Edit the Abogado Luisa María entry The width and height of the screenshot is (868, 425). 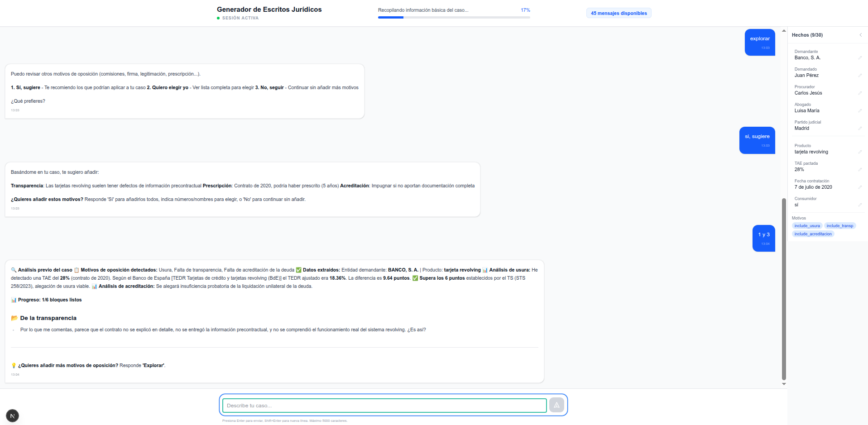point(860,110)
